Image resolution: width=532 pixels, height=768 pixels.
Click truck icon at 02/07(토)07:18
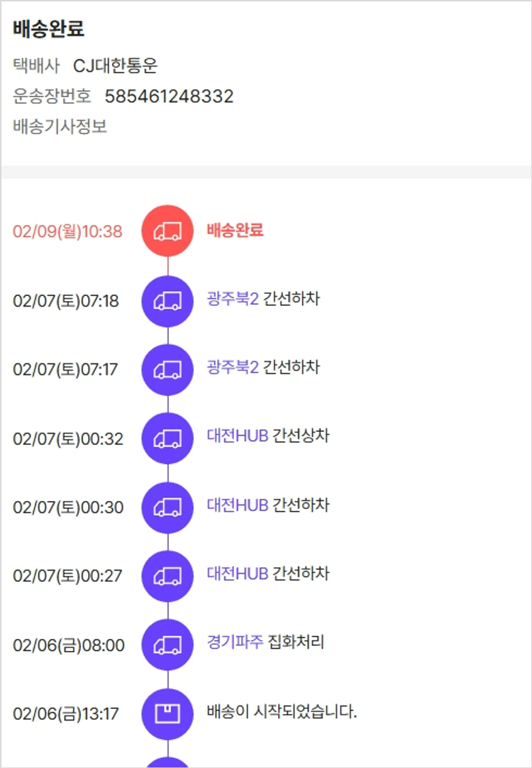[x=167, y=300]
